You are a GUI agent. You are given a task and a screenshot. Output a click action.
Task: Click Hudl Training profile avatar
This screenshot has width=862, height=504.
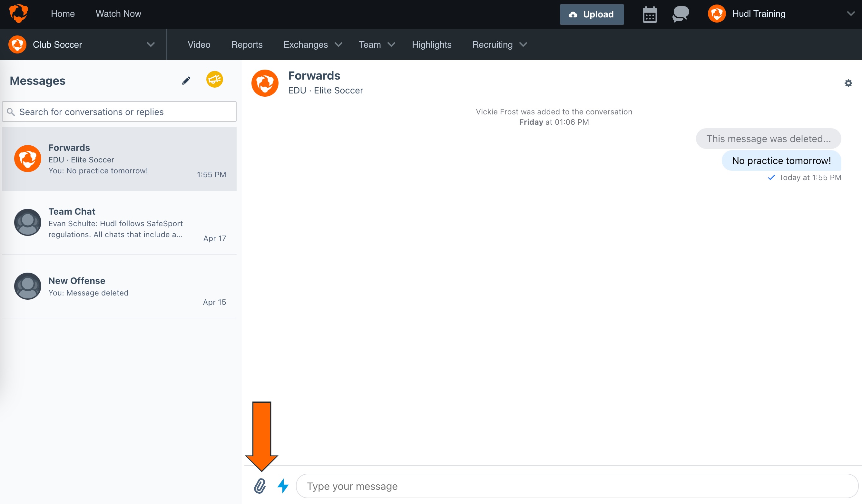717,14
